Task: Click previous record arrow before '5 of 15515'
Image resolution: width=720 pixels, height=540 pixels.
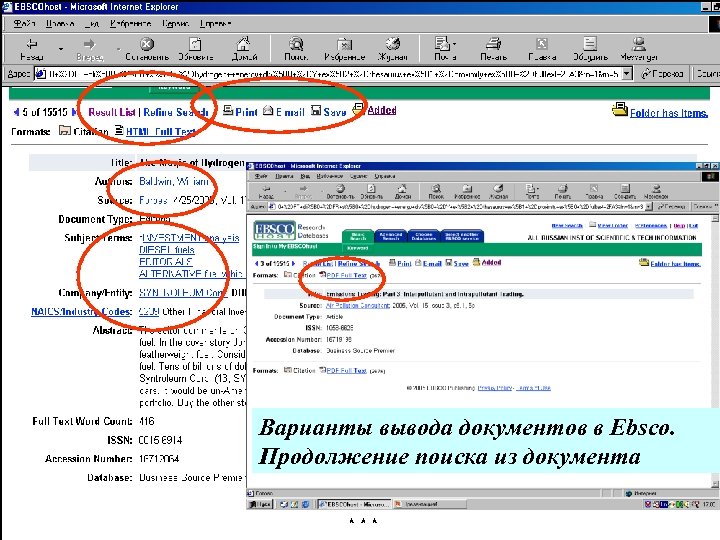Action: click(17, 112)
